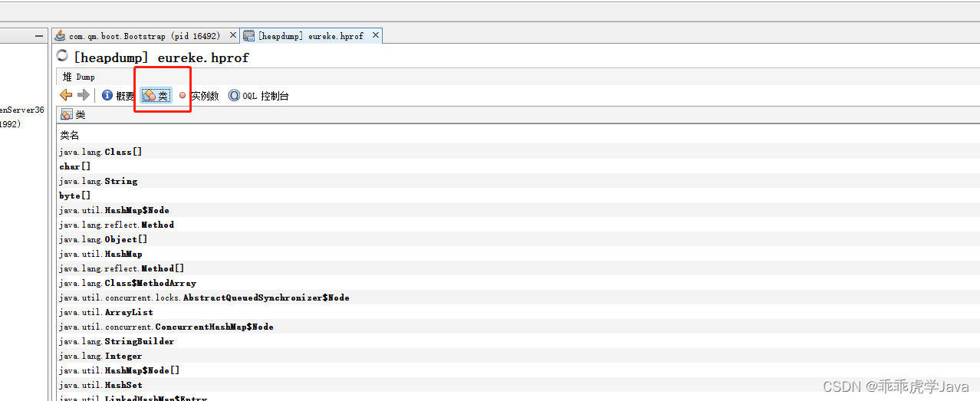Select the [heapdump] eureke.hprof tab
This screenshot has width=980, height=401.
pos(311,36)
